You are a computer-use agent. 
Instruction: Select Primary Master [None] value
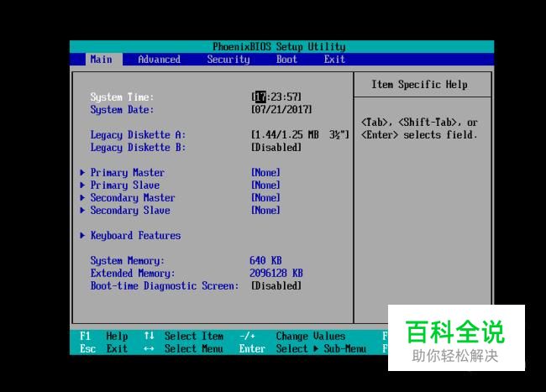[x=265, y=173]
